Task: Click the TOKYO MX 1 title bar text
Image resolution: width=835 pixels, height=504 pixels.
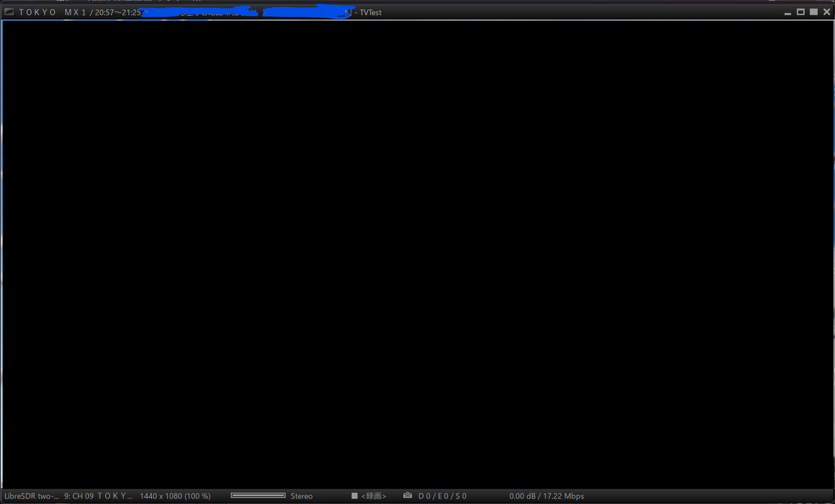Action: click(53, 12)
